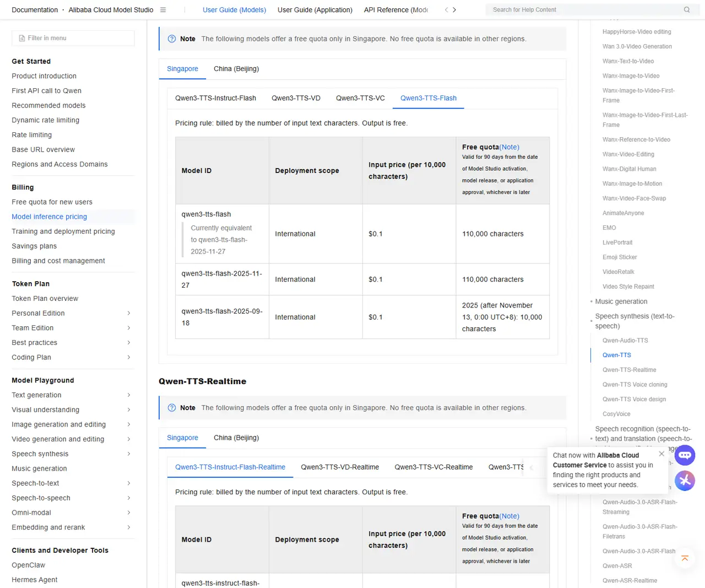Open User Guide (Application) tab

point(315,10)
